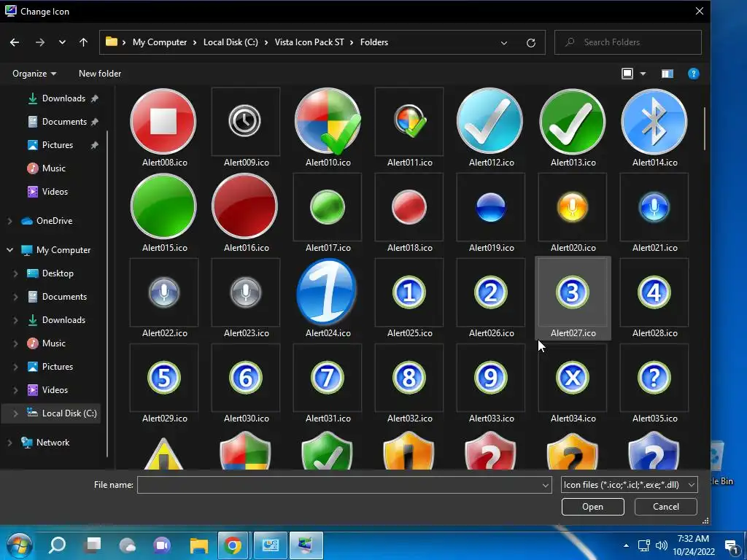Screen dimensions: 747x560
Task: Refresh the Folders directory listing
Action: (531, 43)
